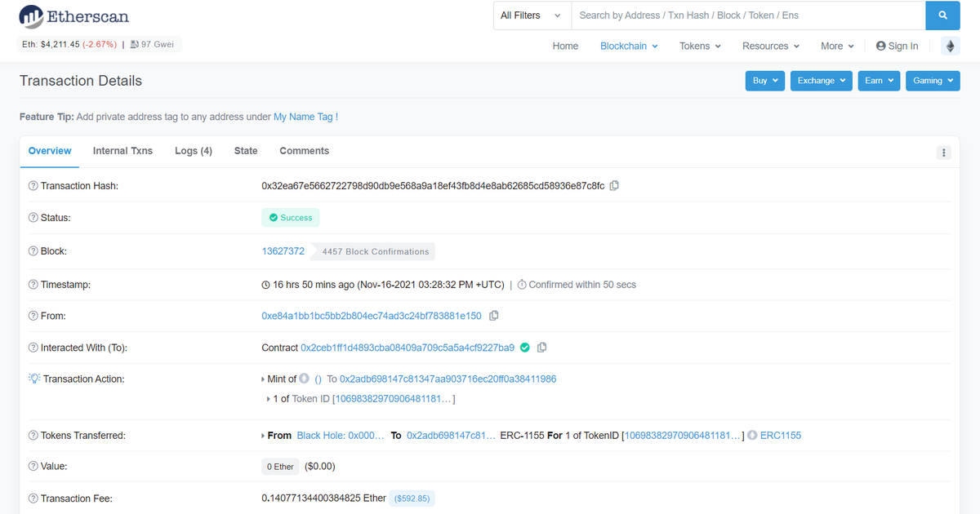Click the Eth price $4,211.45 text
The height and width of the screenshot is (514, 980).
(69, 44)
